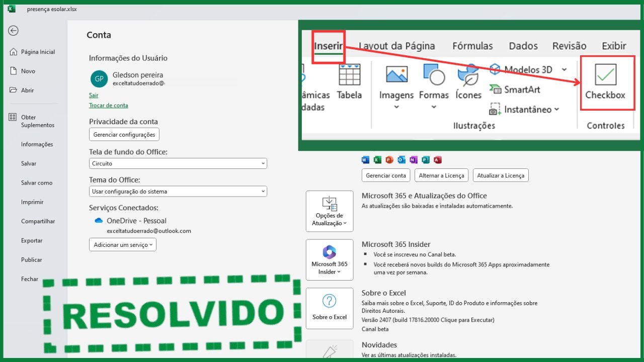Switch to the Fórmulas ribbon tab
The width and height of the screenshot is (644, 362).
tap(472, 46)
